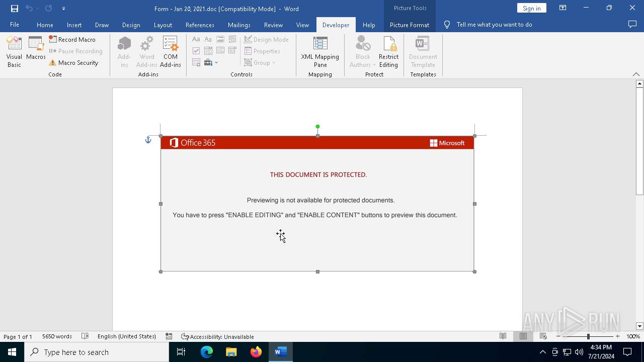Collapse the ribbon with the chevron
This screenshot has height=362, width=644.
[x=636, y=74]
